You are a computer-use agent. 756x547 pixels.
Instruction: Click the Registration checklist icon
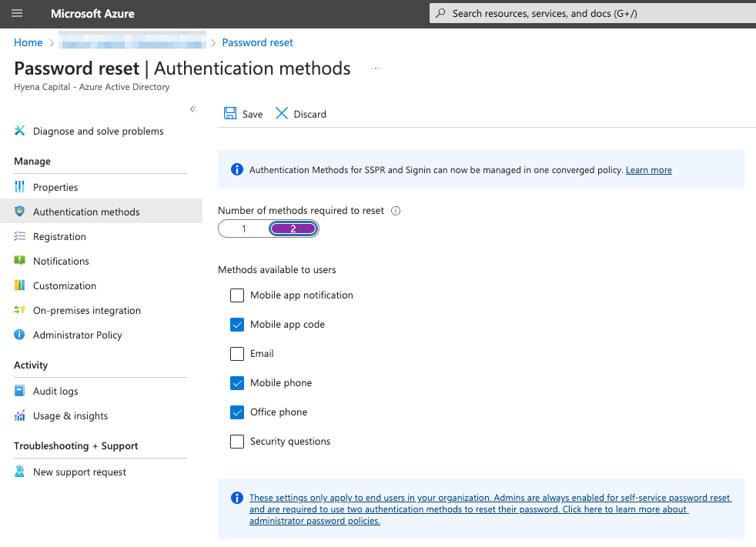[x=19, y=236]
